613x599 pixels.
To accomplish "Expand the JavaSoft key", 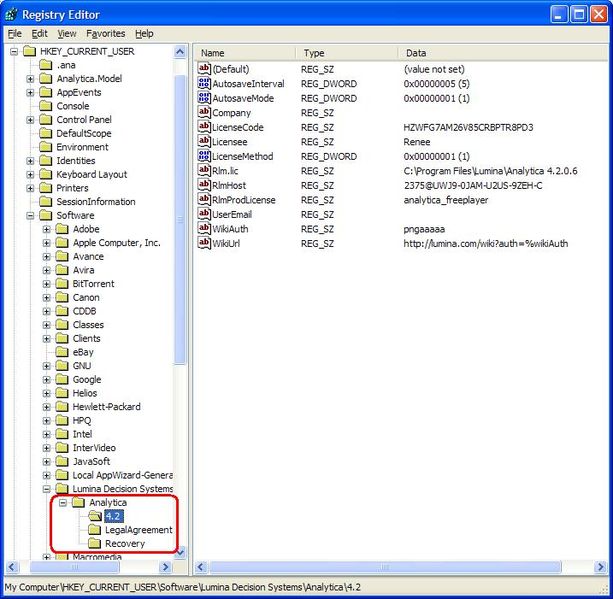I will 47,462.
